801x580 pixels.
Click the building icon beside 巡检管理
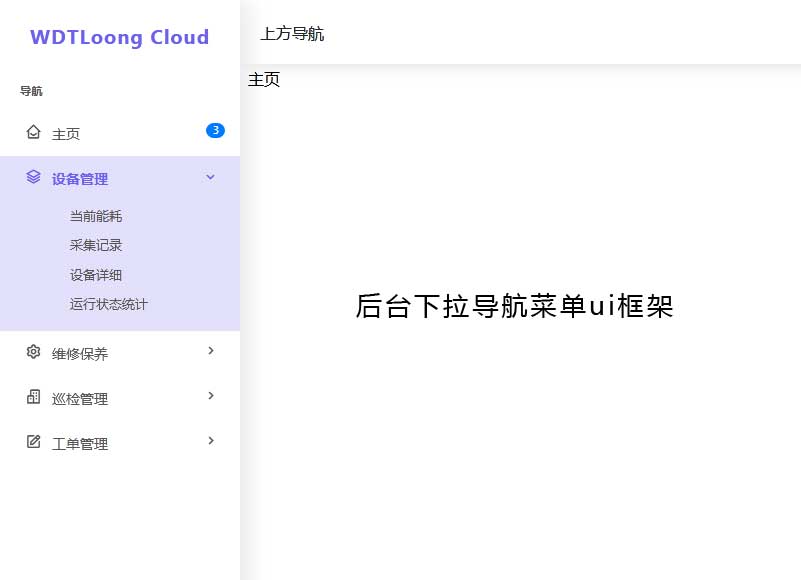tap(34, 397)
